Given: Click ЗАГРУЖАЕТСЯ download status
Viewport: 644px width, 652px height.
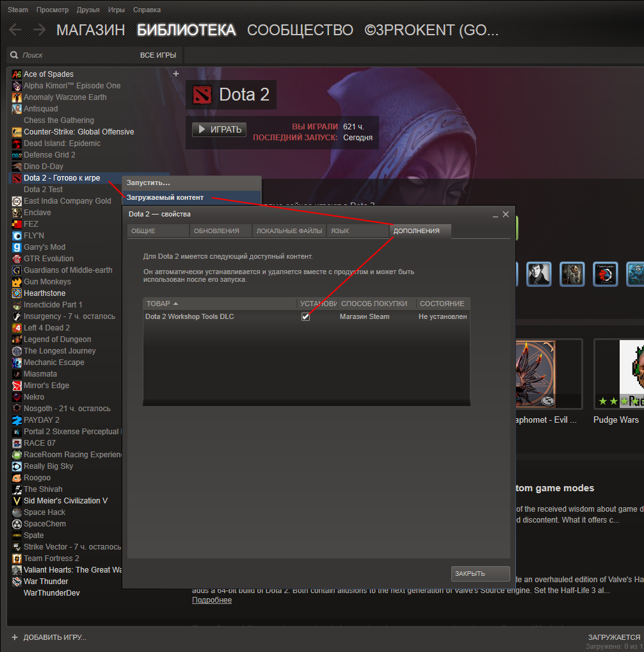Looking at the screenshot, I should pos(614,637).
